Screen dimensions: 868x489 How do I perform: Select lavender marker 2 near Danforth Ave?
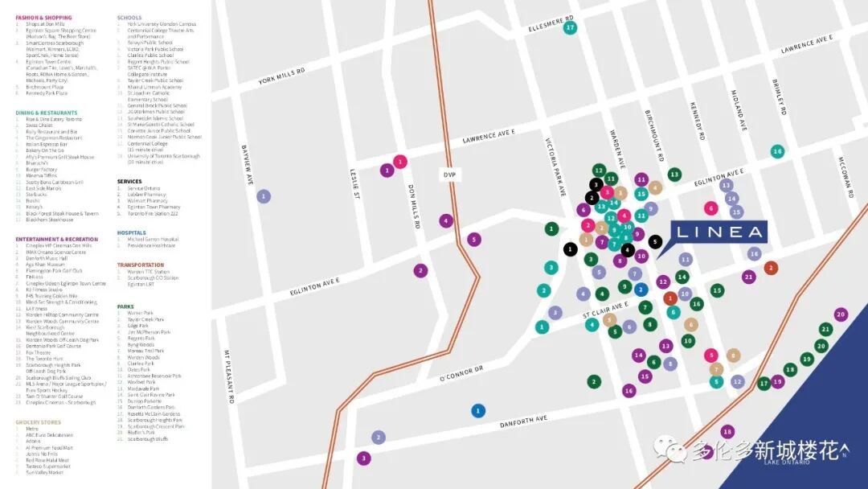[378, 438]
